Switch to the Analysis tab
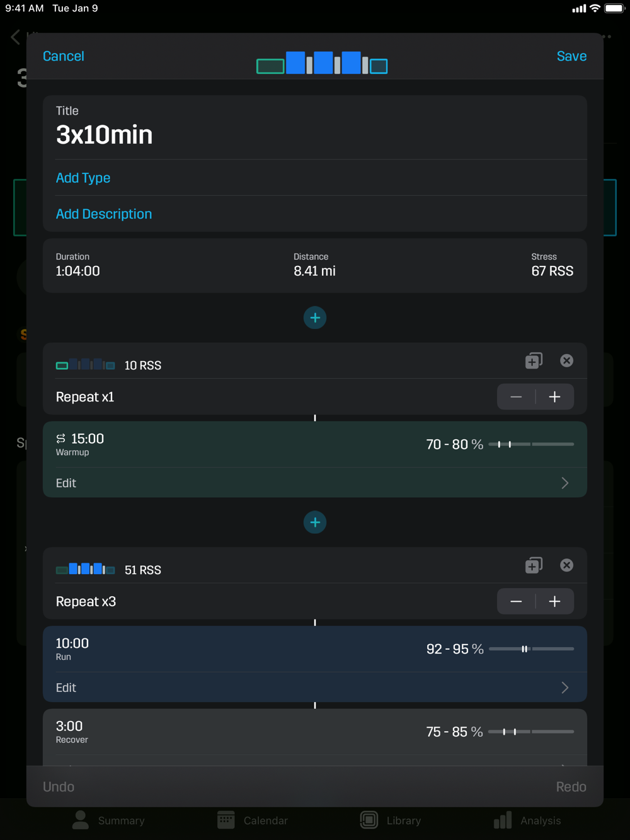This screenshot has width=630, height=840. tap(527, 820)
